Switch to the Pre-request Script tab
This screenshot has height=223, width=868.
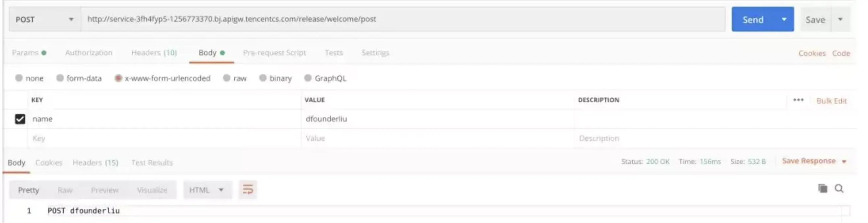[274, 53]
